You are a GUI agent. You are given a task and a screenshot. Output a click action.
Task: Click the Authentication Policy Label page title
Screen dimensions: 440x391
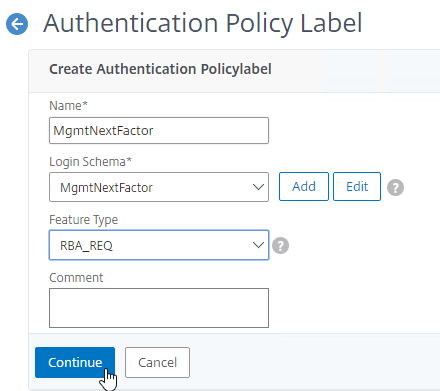[203, 23]
